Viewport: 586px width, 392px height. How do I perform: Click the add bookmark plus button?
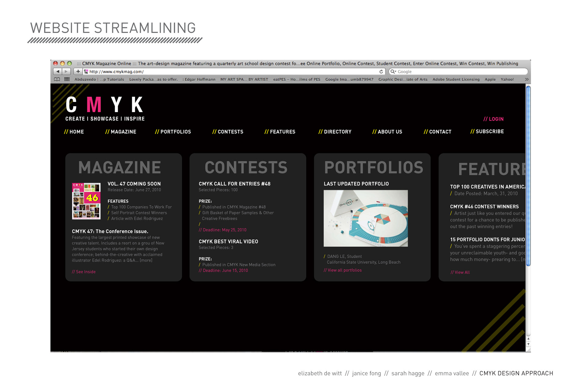coord(78,72)
